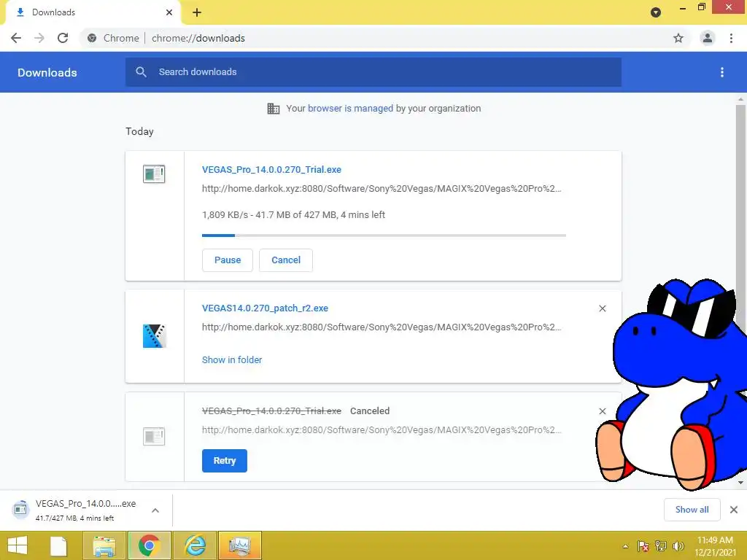The width and height of the screenshot is (747, 560).
Task: Focus the Search downloads field
Action: (373, 72)
